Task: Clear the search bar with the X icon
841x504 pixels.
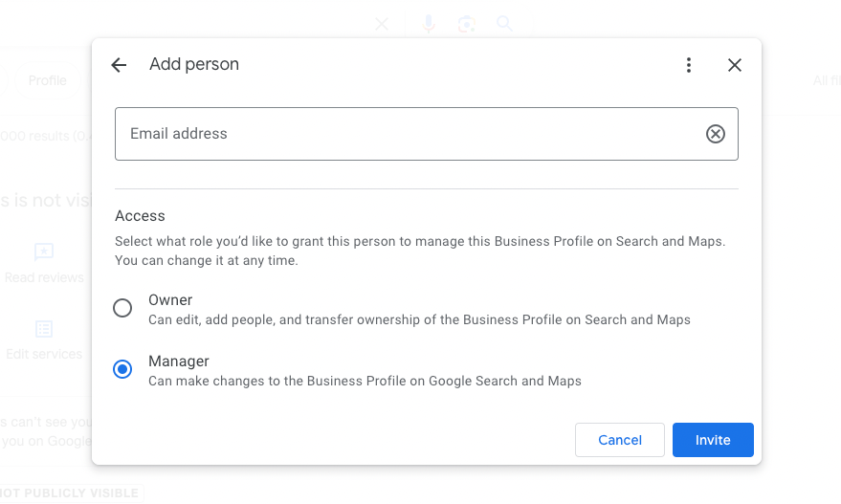Action: (x=382, y=24)
